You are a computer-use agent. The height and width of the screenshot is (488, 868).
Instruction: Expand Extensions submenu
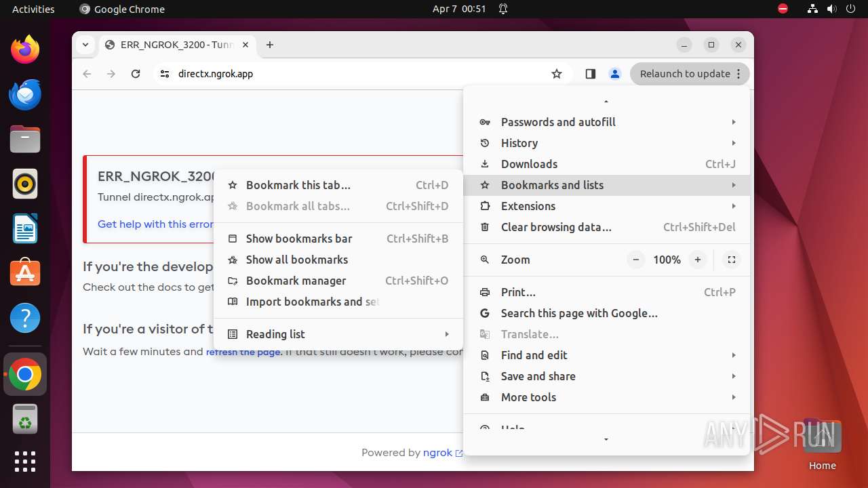734,206
